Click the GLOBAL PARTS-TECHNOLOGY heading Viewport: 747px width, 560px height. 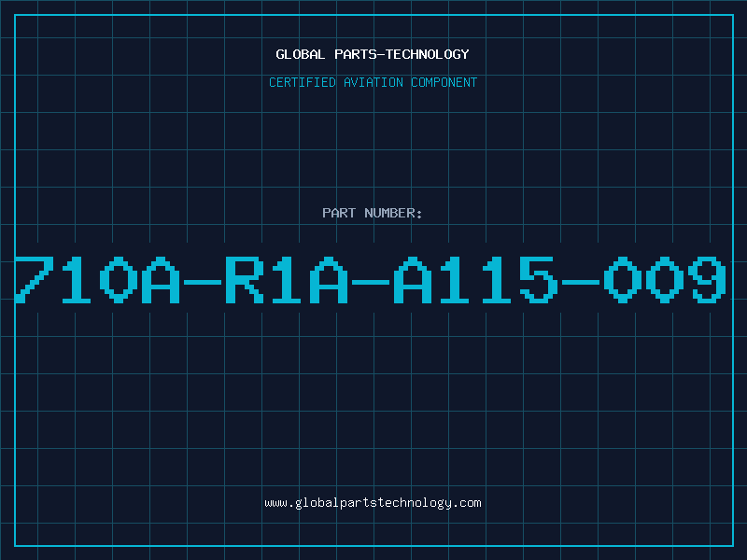(x=373, y=54)
